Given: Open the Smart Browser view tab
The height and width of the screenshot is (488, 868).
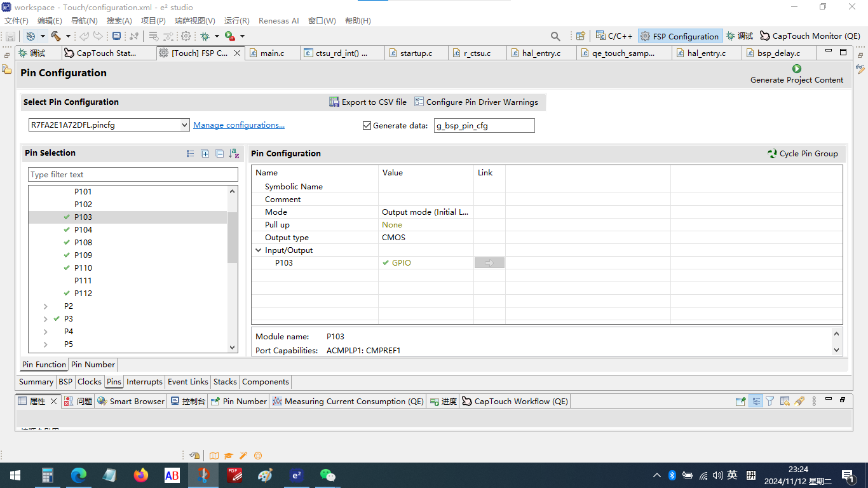Looking at the screenshot, I should point(131,402).
